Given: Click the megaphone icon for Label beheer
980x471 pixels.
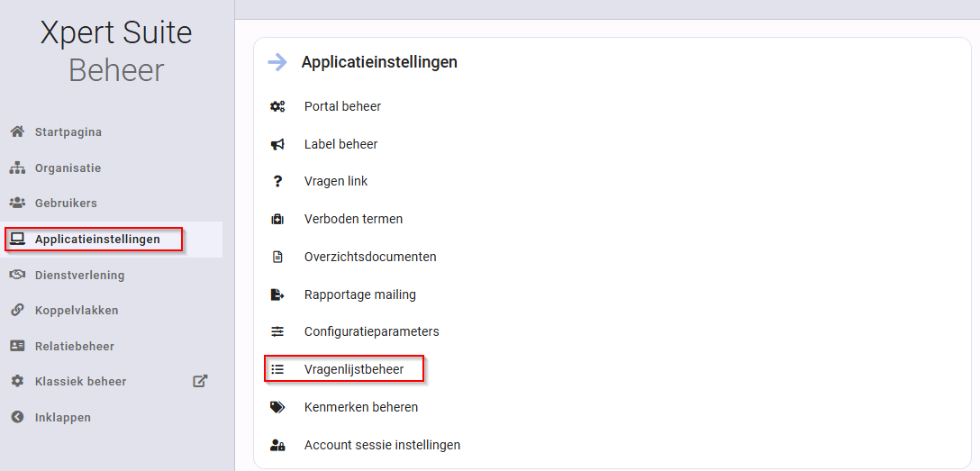Looking at the screenshot, I should (x=277, y=144).
